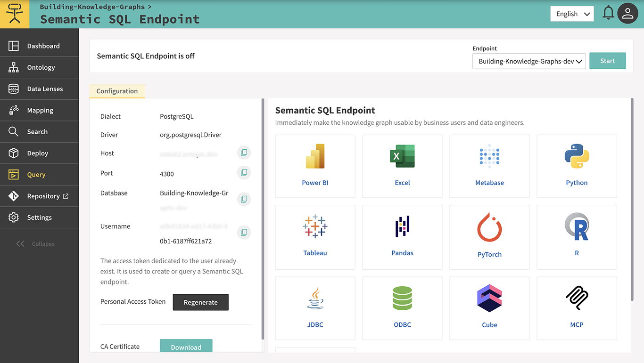Open the English language dropdown

coord(572,14)
